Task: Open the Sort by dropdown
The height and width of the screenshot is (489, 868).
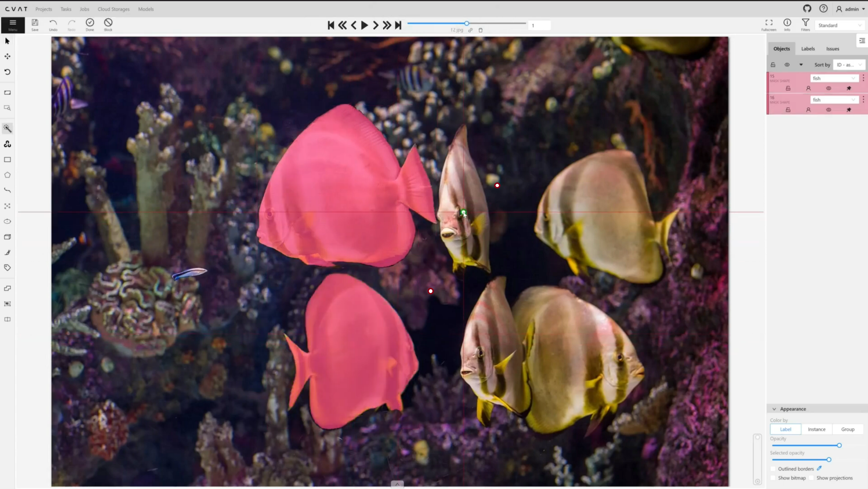Action: click(x=848, y=65)
